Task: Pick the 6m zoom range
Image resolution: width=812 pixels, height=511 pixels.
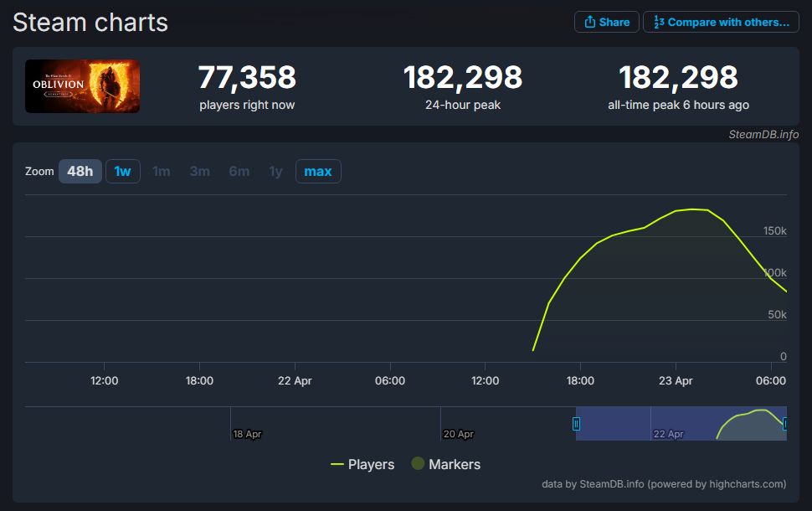Action: click(x=239, y=172)
